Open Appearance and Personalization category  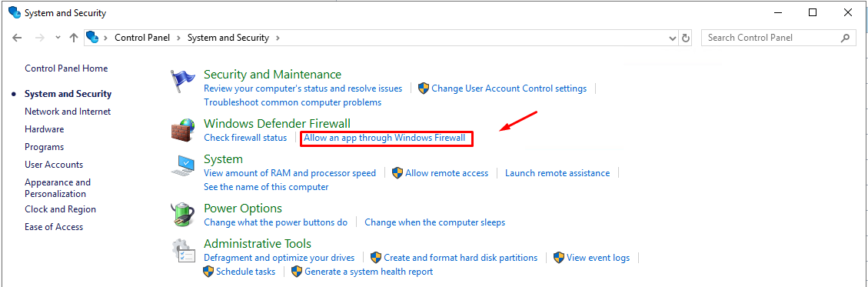point(58,188)
